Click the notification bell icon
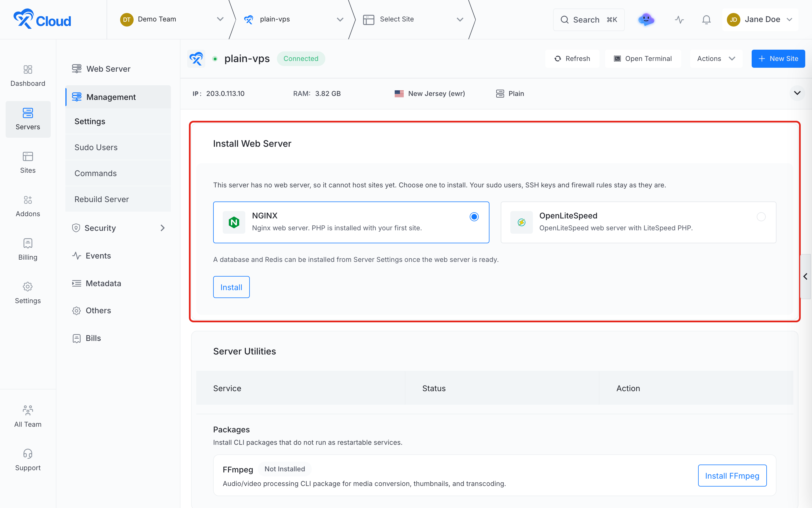Screen dimensions: 812x508 point(706,19)
